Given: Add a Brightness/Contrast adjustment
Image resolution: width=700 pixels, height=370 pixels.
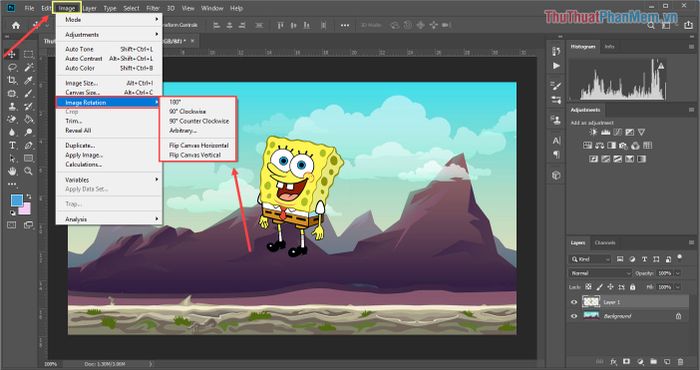Looking at the screenshot, I should pos(593,132).
